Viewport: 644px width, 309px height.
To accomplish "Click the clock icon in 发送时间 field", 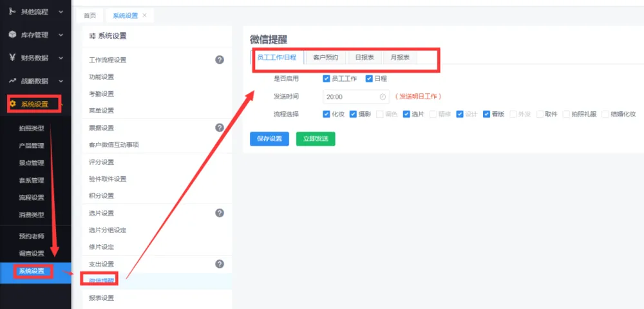I will pos(383,97).
